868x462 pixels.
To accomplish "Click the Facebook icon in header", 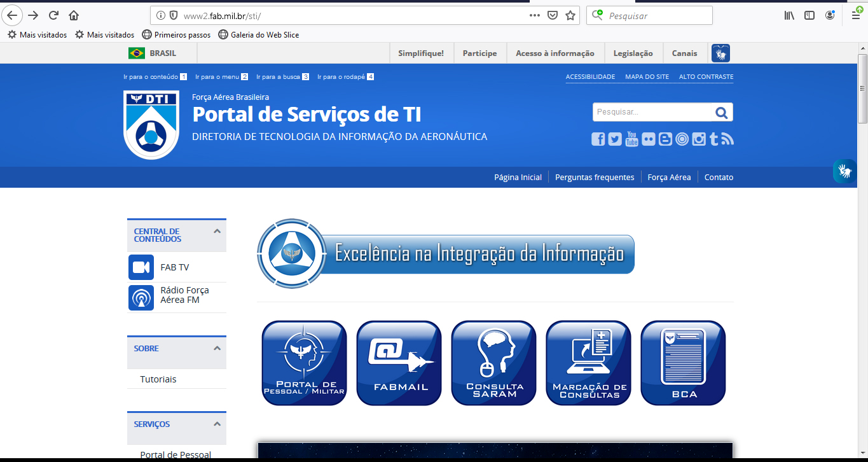I will pyautogui.click(x=598, y=139).
